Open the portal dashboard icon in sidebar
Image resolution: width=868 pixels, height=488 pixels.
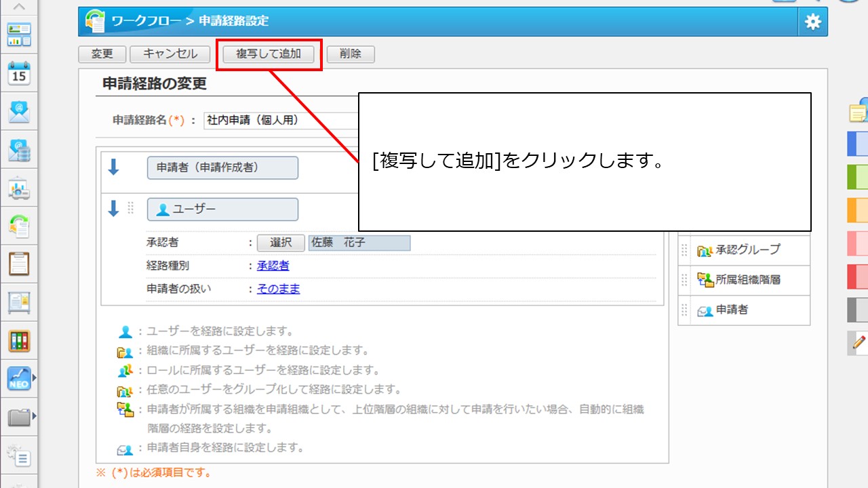tap(19, 35)
